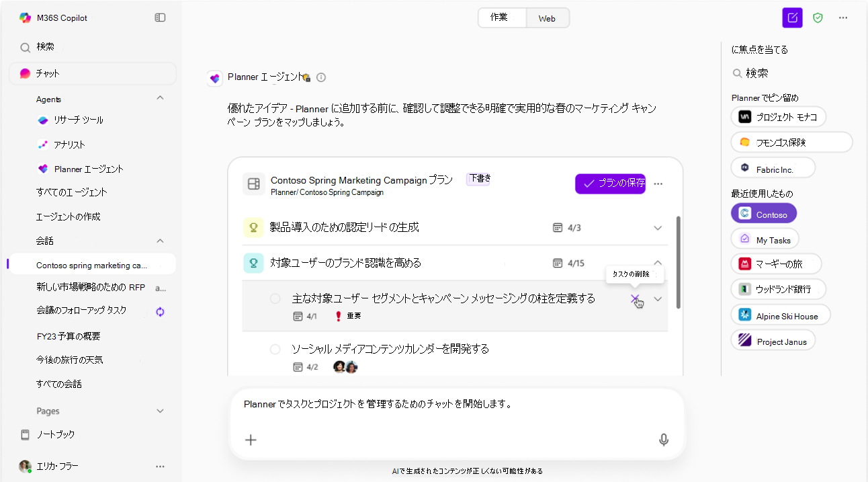Select Contoso spring marketing conversation
This screenshot has width=868, height=482.
tap(91, 265)
